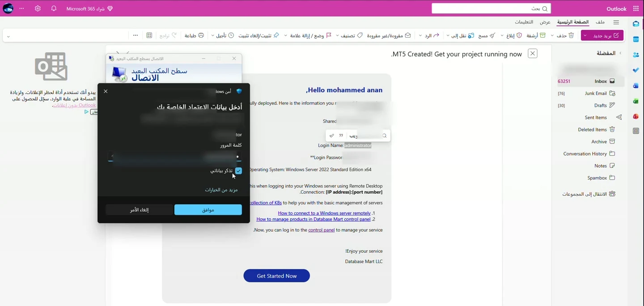The image size is (644, 306).
Task: Open the Mail app in sidebar
Action: [x=636, y=24]
